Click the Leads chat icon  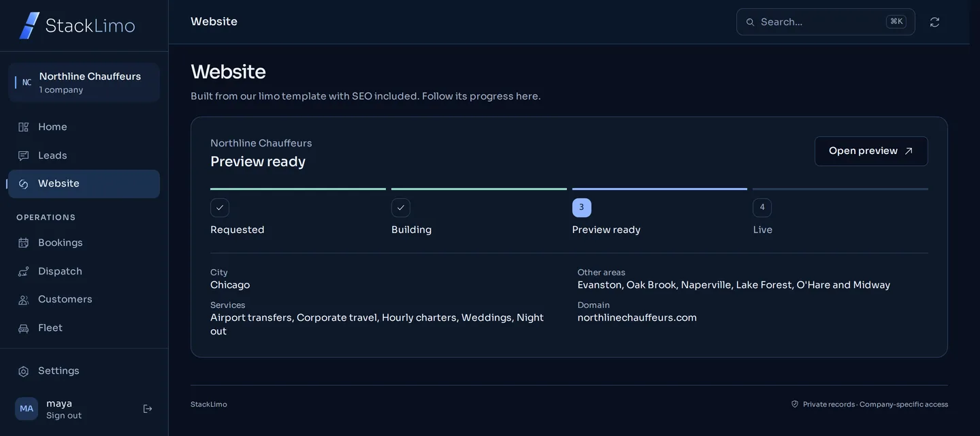(x=24, y=156)
